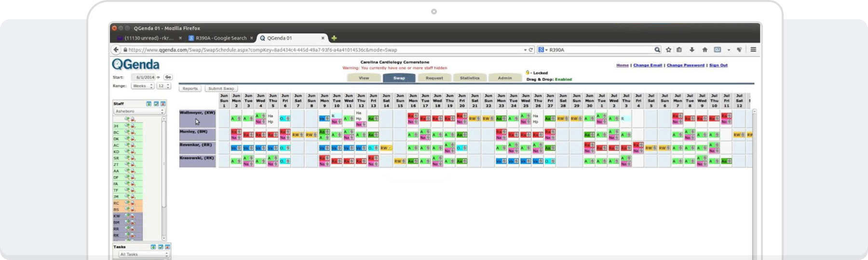Click the red hide icon for staff AA

pyautogui.click(x=133, y=171)
